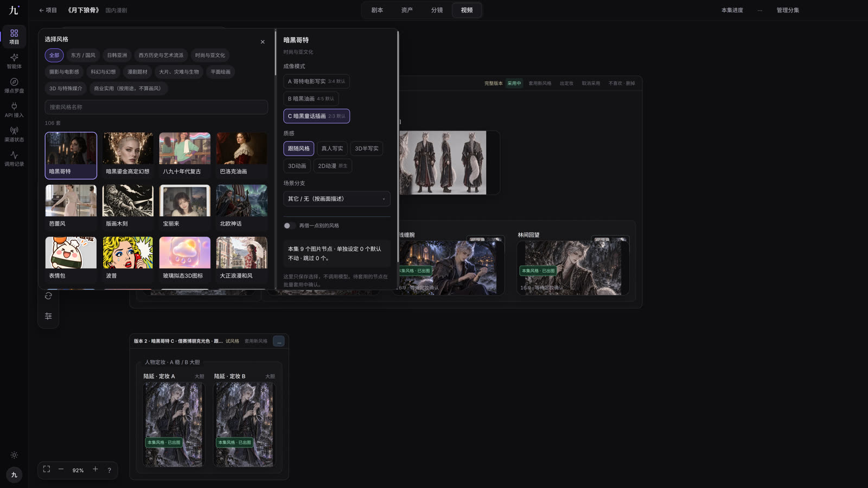Click the refresh icon in left toolbar
868x488 pixels.
(x=48, y=296)
